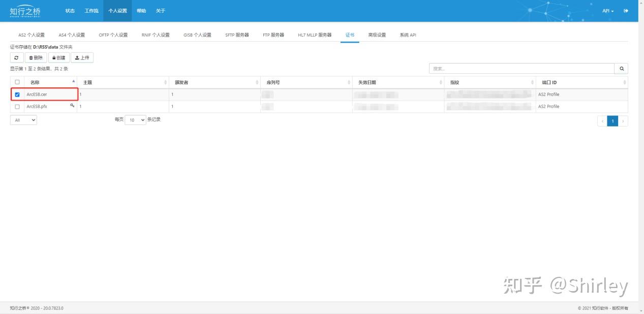Screen dimensions: 644x314
Task: Open the per-page records count dropdown
Action: coord(135,120)
